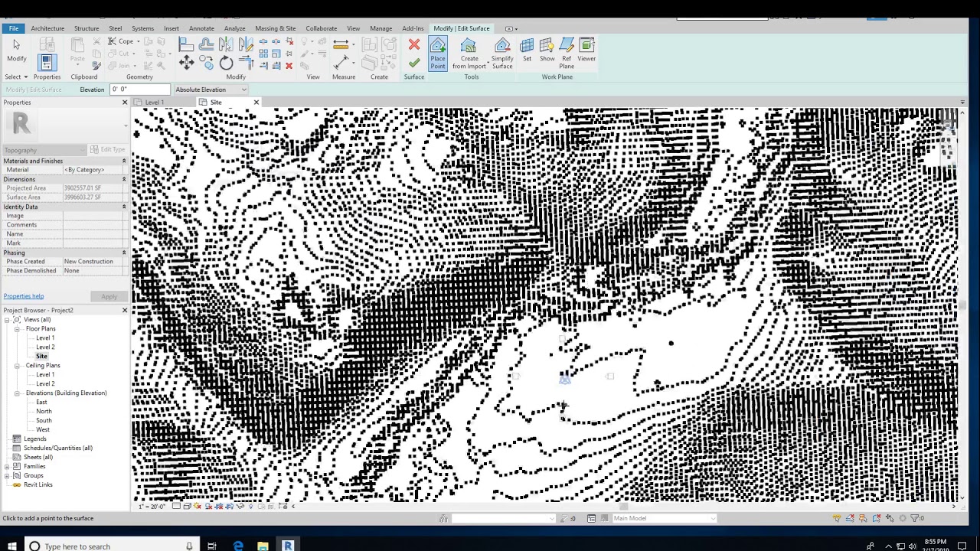
Task: Close the Properties panel
Action: click(x=125, y=103)
